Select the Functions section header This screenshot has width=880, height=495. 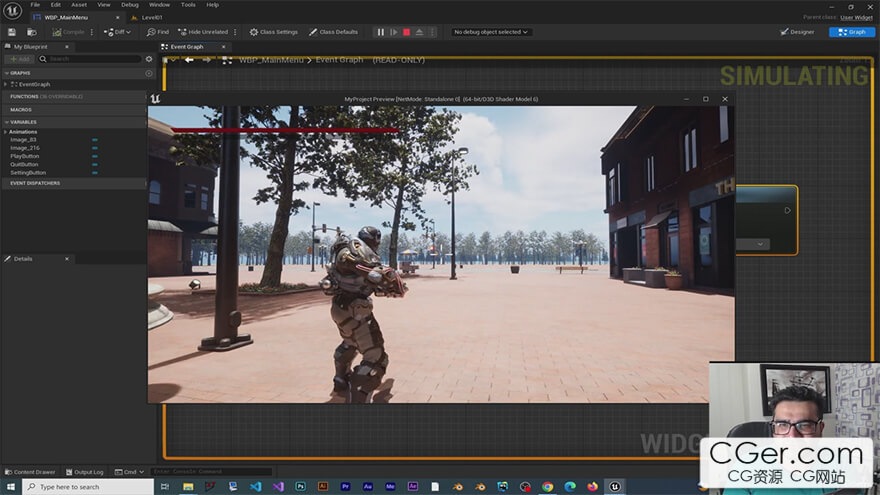point(73,97)
